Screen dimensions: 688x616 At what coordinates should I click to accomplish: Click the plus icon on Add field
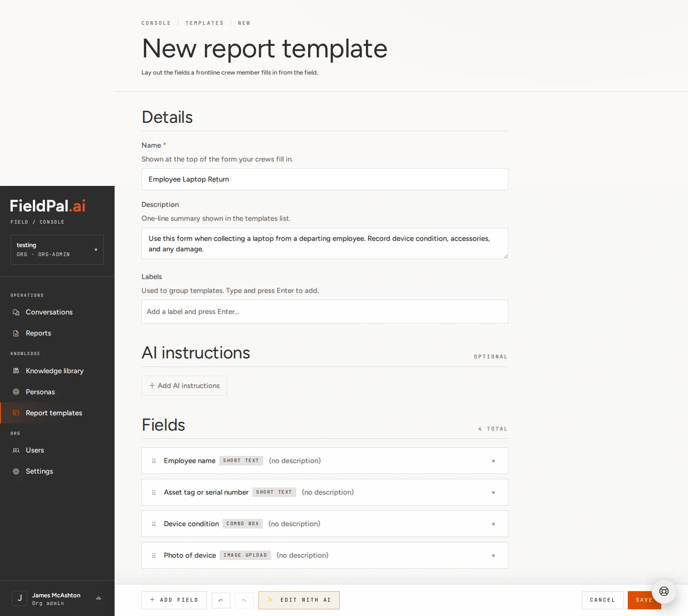[152, 600]
